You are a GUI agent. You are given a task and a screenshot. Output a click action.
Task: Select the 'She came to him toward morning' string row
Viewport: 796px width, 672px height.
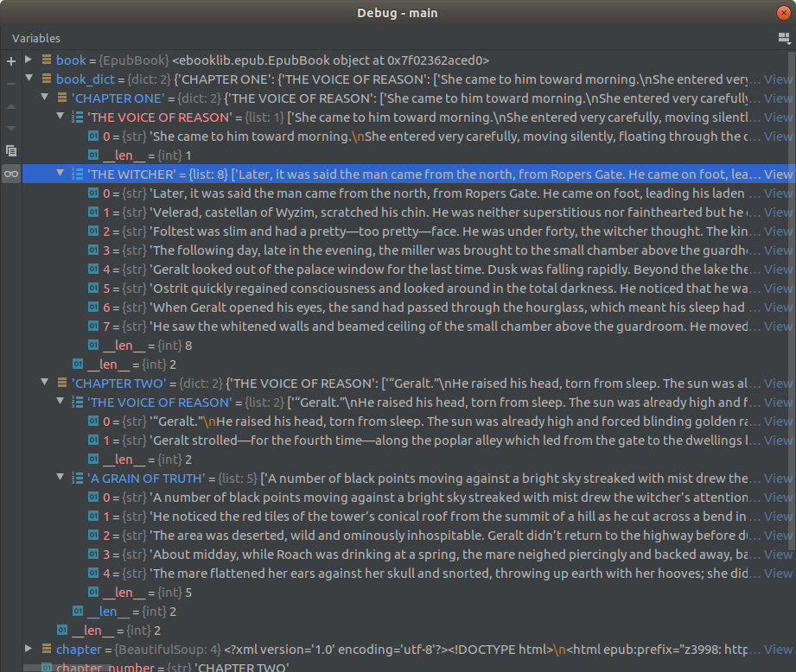[x=408, y=136]
